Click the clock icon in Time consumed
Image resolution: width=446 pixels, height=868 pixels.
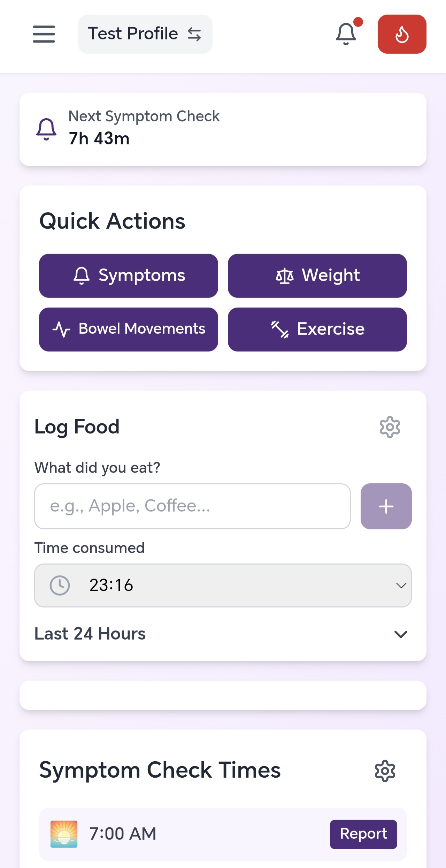pyautogui.click(x=60, y=585)
